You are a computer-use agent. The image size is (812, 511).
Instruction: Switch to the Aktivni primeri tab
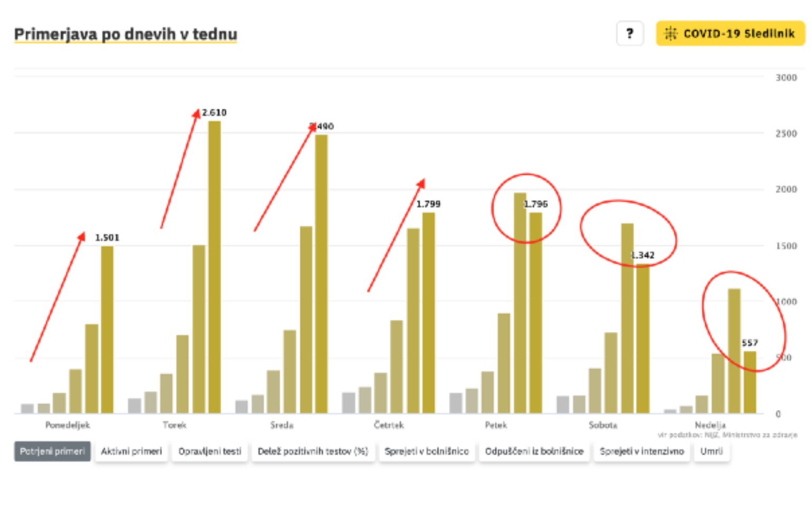tap(131, 451)
